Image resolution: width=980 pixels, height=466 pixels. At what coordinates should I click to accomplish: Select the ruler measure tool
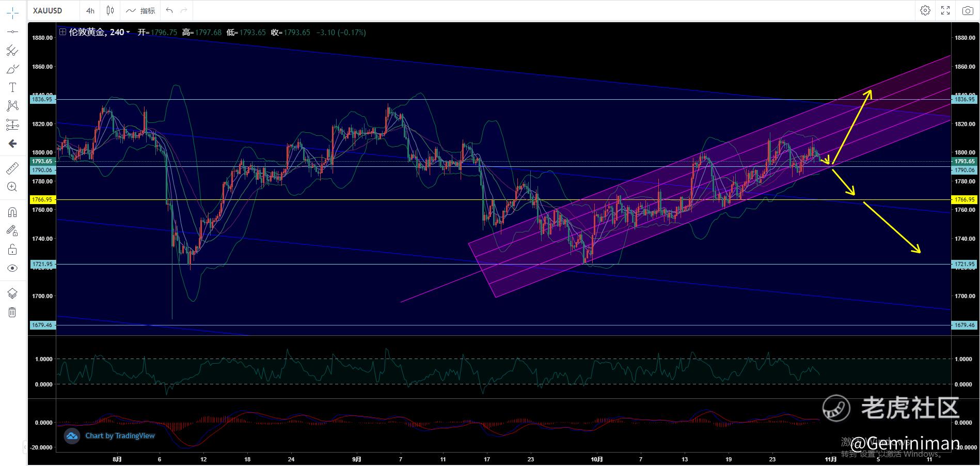click(x=12, y=168)
